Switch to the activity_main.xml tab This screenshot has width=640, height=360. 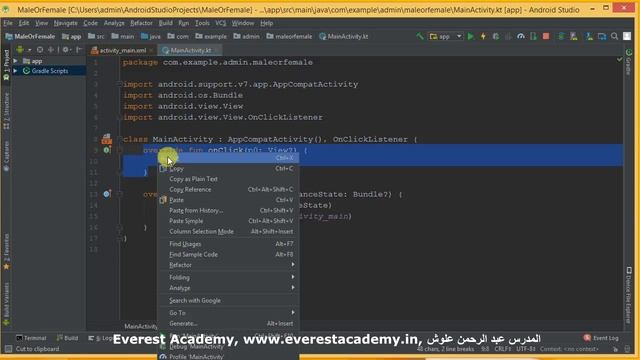tap(122, 50)
